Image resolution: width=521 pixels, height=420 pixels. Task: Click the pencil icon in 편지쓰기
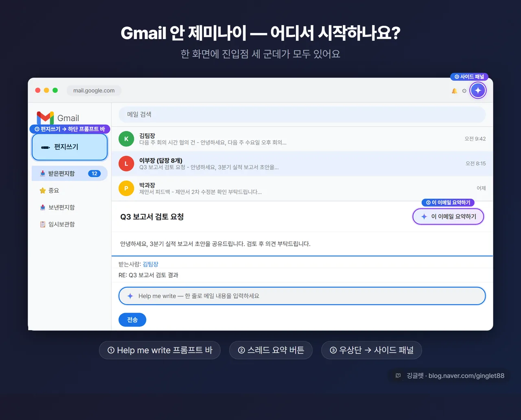(x=46, y=147)
